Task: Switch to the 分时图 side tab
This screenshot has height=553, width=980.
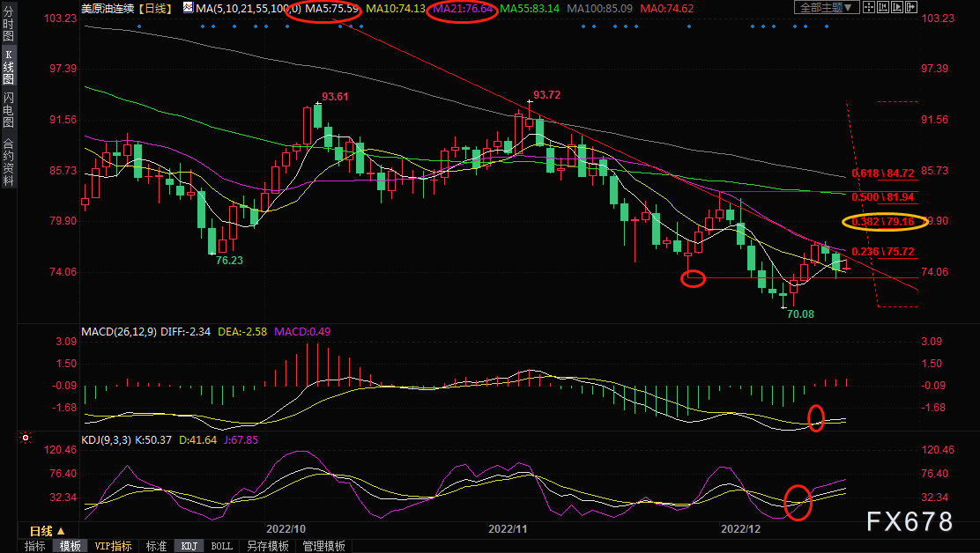Action: pyautogui.click(x=8, y=24)
